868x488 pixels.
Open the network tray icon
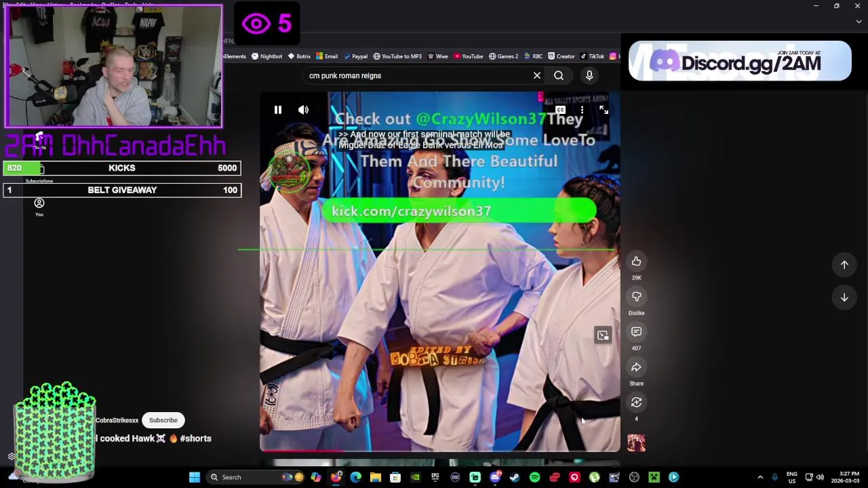pos(809,477)
